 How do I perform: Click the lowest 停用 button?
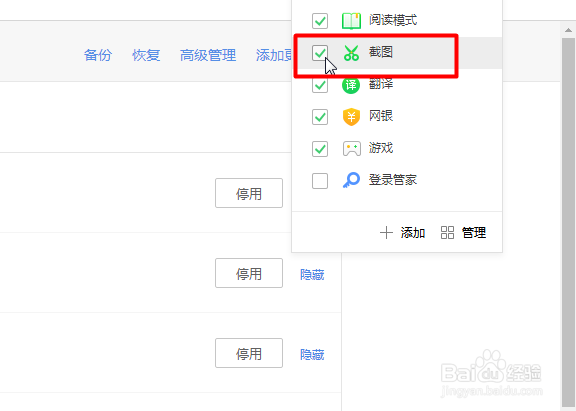click(249, 353)
